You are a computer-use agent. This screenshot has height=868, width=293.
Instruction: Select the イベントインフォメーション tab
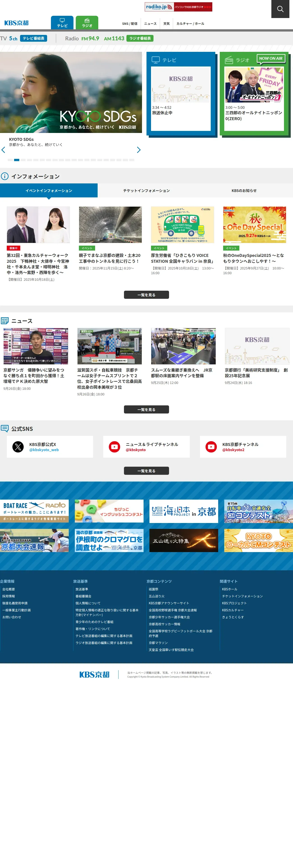[x=49, y=190]
